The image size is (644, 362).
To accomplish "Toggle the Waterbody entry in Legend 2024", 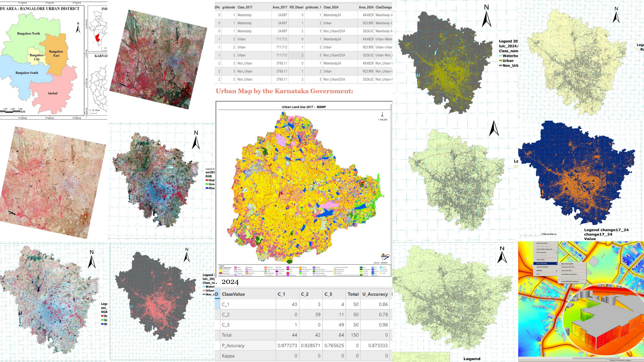I will [508, 56].
